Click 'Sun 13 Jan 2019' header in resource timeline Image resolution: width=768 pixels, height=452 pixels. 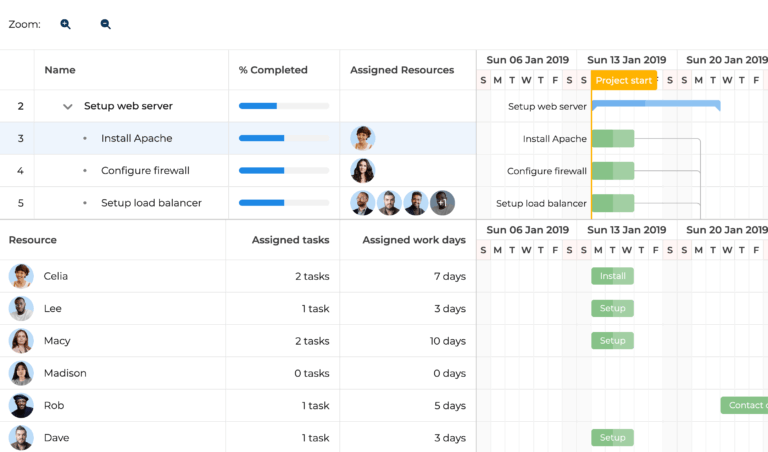click(626, 230)
